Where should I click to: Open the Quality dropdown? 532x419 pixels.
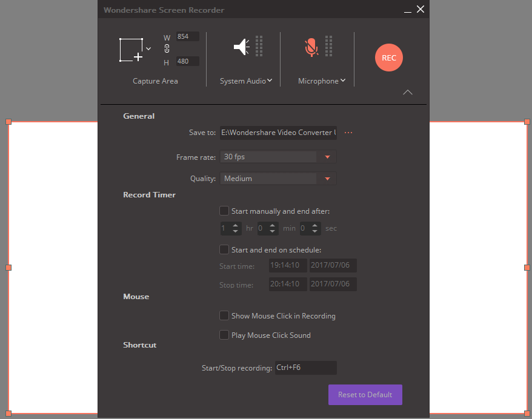[278, 179]
